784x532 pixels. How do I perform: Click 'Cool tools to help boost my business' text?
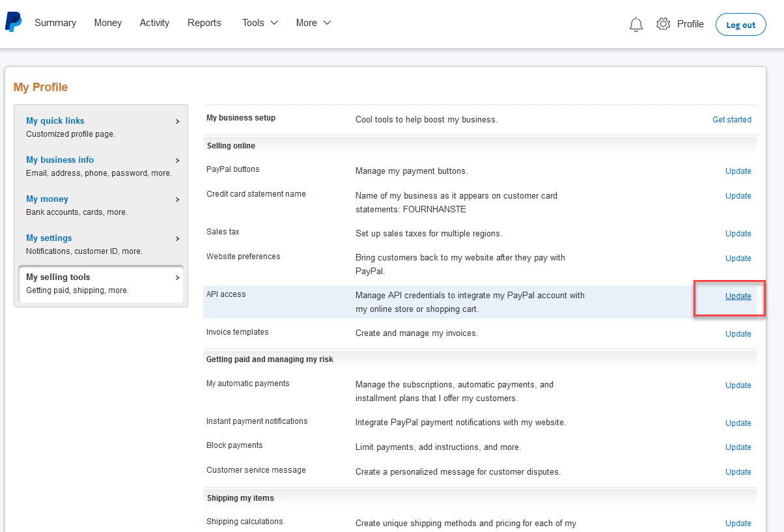pos(427,120)
